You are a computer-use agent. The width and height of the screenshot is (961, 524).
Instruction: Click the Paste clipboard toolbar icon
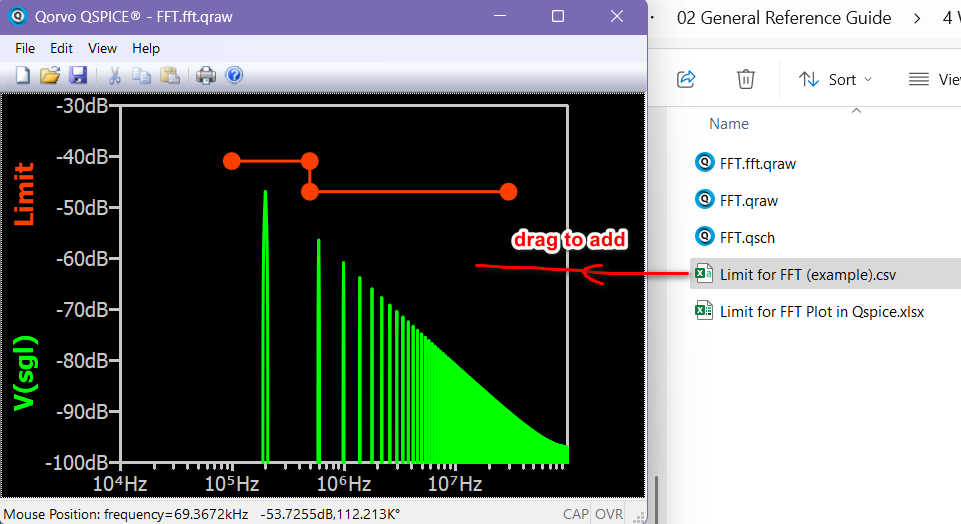point(170,75)
